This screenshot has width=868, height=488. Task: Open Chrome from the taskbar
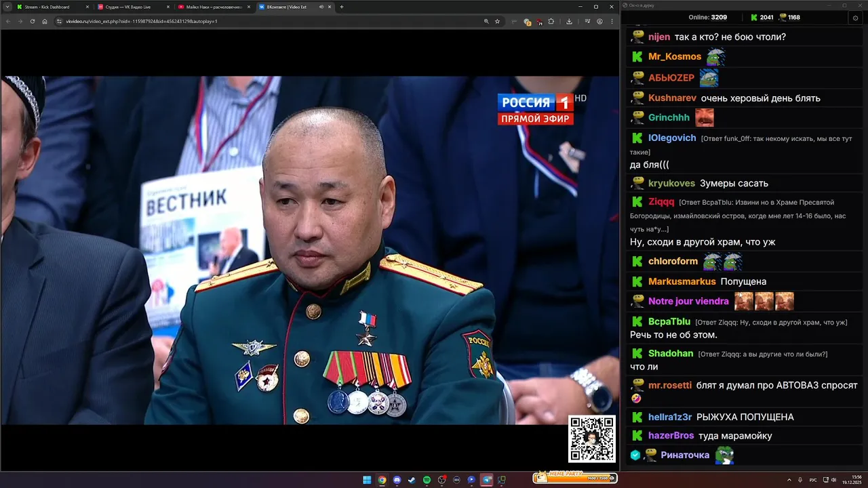[x=382, y=480]
